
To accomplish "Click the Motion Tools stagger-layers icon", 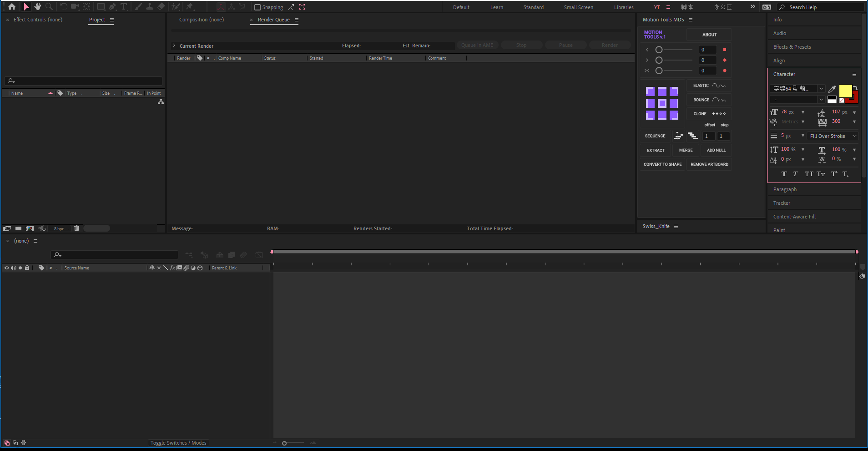I will coord(693,136).
